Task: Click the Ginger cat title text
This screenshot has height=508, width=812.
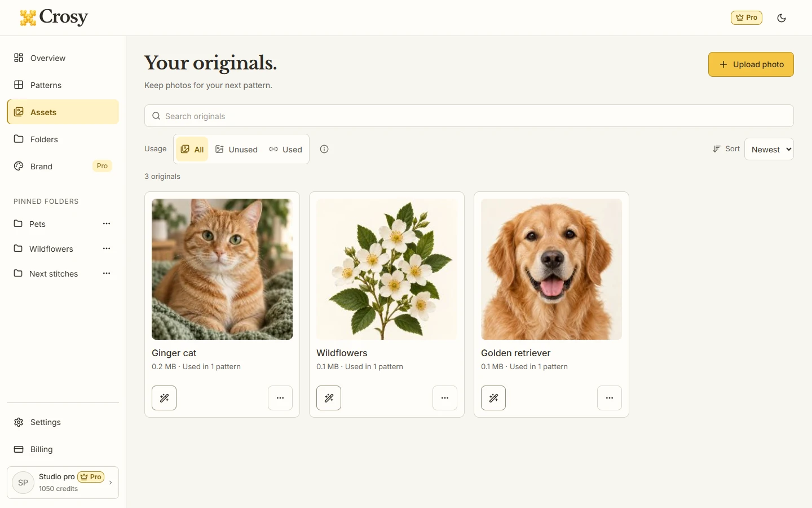Action: [x=174, y=353]
